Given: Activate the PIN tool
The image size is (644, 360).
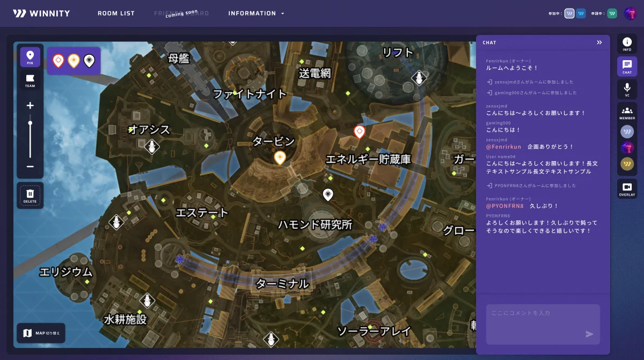Looking at the screenshot, I should point(30,57).
